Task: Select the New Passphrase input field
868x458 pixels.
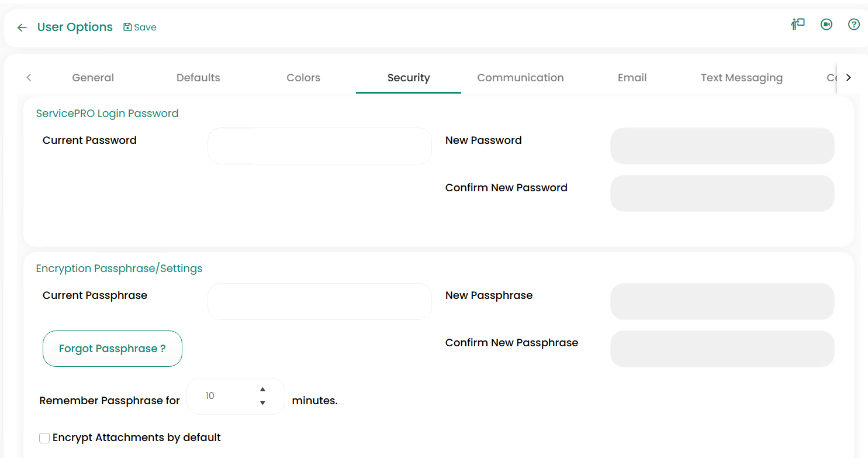Action: (x=722, y=302)
